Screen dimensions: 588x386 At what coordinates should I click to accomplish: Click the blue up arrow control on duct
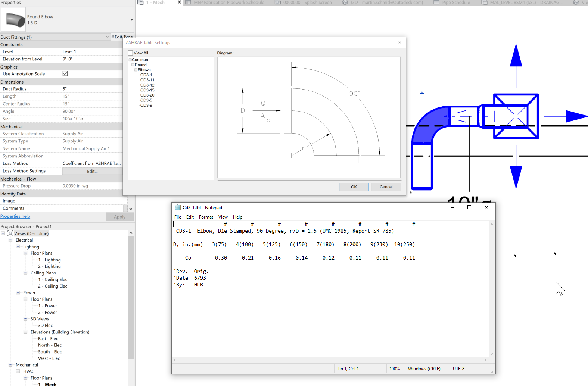coord(516,56)
